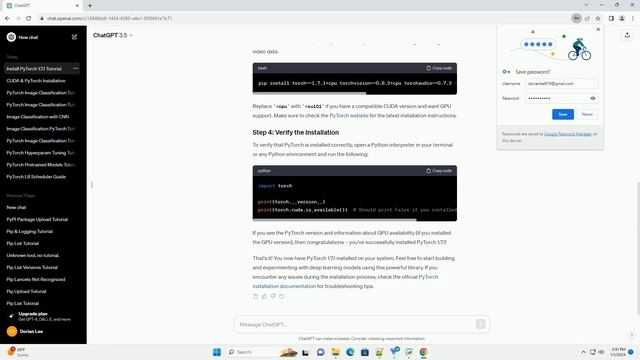Show password with the eye icon
This screenshot has height=360, width=640.
593,98
